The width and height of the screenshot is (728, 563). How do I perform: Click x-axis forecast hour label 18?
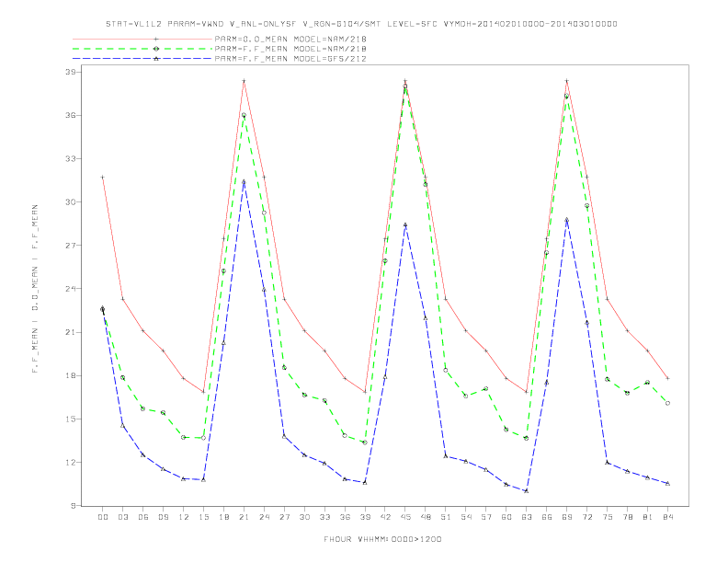point(223,517)
